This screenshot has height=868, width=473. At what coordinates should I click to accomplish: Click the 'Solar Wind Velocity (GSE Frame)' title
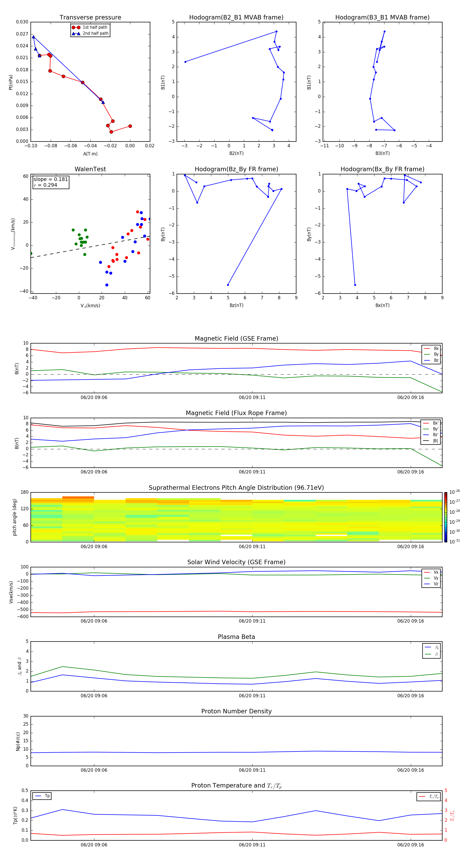(236, 562)
